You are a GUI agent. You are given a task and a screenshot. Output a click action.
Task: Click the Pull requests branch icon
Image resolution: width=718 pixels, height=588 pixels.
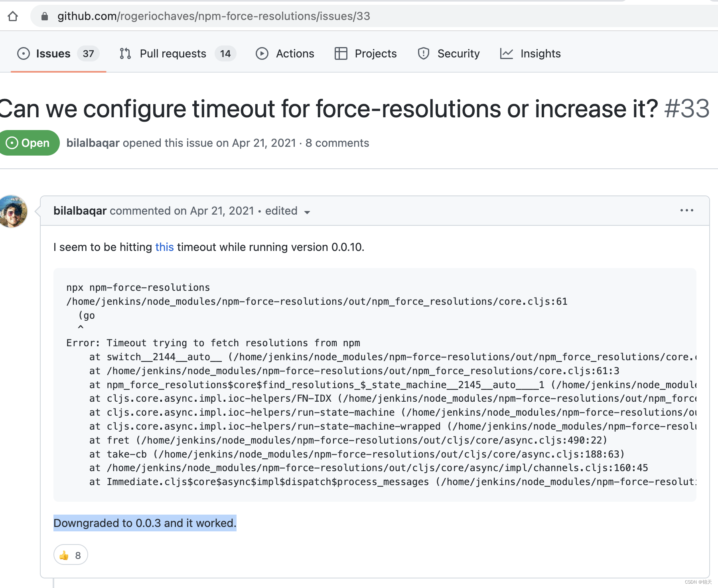(125, 53)
